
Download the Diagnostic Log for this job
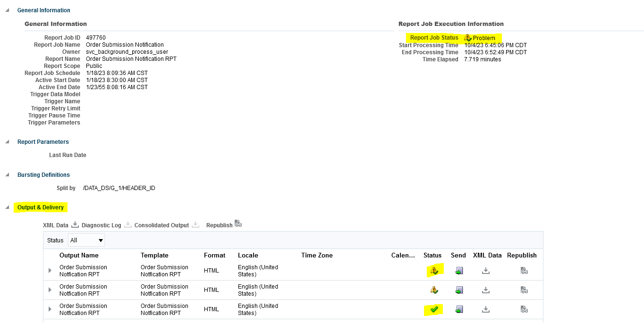click(127, 224)
